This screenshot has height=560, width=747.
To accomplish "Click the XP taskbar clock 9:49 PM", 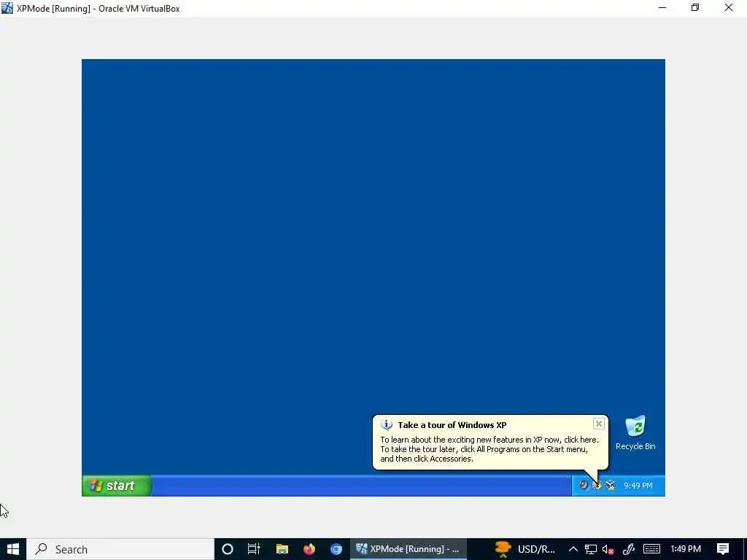I will 638,486.
